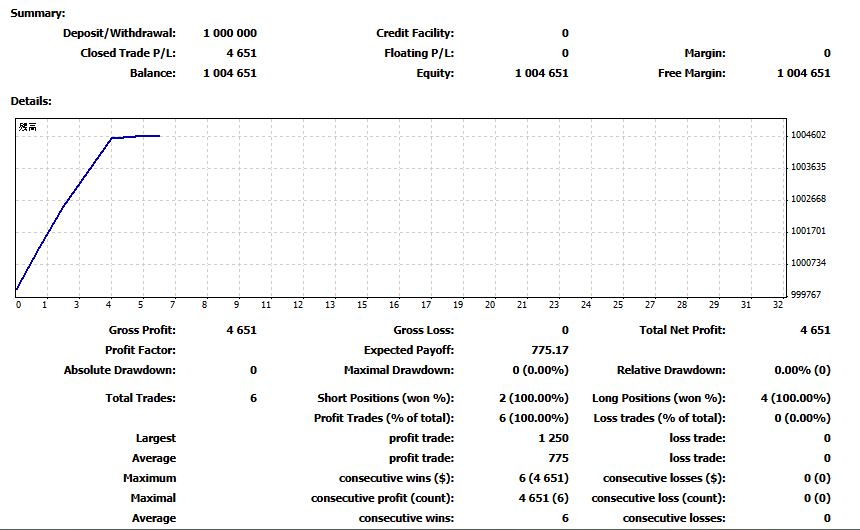Viewport: 860px width, 530px height.
Task: Click the Equity value in the summary
Action: click(x=541, y=73)
